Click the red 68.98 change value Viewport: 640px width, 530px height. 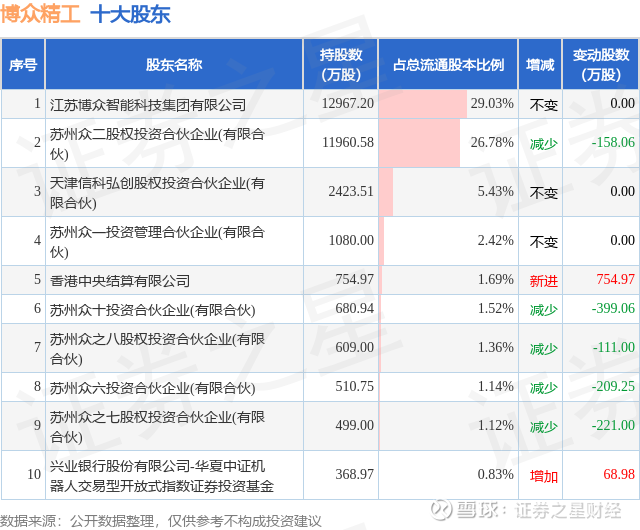pyautogui.click(x=619, y=474)
